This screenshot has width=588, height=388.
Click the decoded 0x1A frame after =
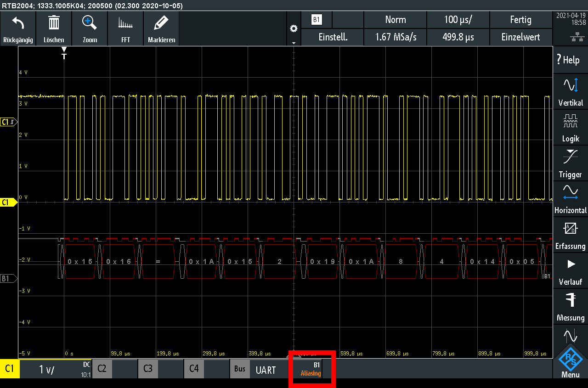point(201,261)
